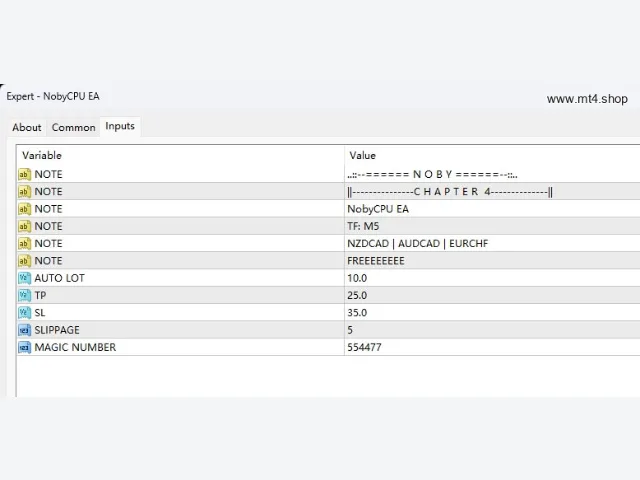Click the MAGIC NUMBER value 554477
Screen dimensions: 640x480
[364, 347]
